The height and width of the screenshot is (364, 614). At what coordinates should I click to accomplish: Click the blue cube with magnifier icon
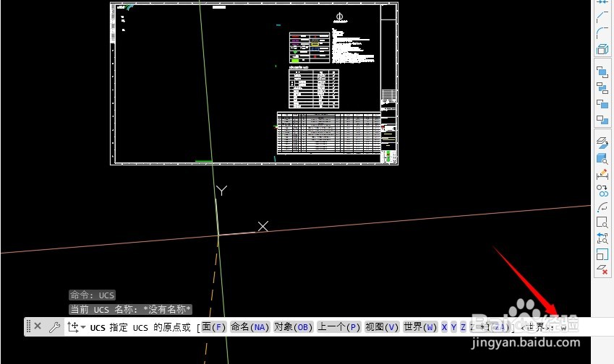click(602, 158)
